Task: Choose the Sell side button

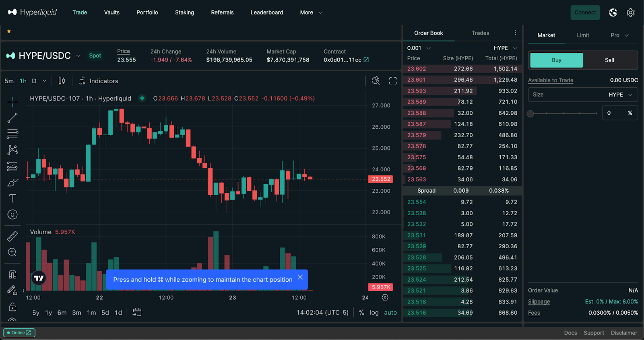Action: [x=609, y=60]
